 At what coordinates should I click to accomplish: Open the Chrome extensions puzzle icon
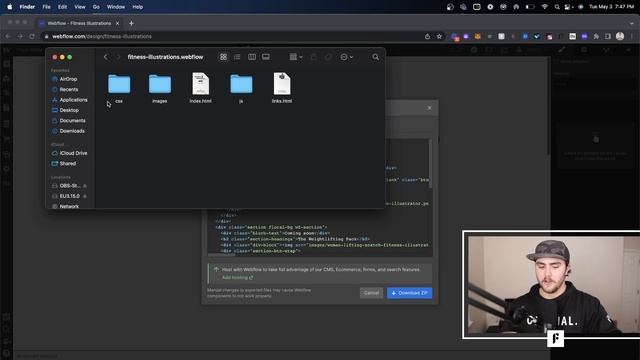(x=596, y=36)
